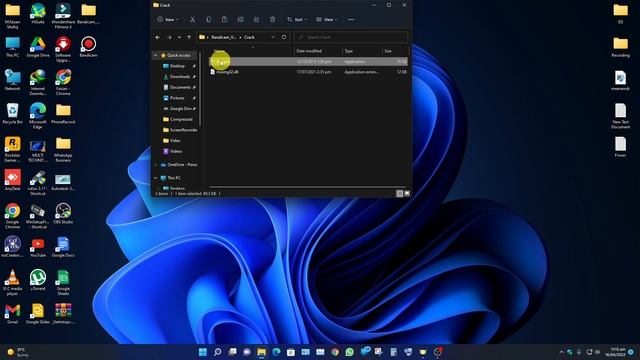Open Bandicam desktop shortcut

[88, 47]
